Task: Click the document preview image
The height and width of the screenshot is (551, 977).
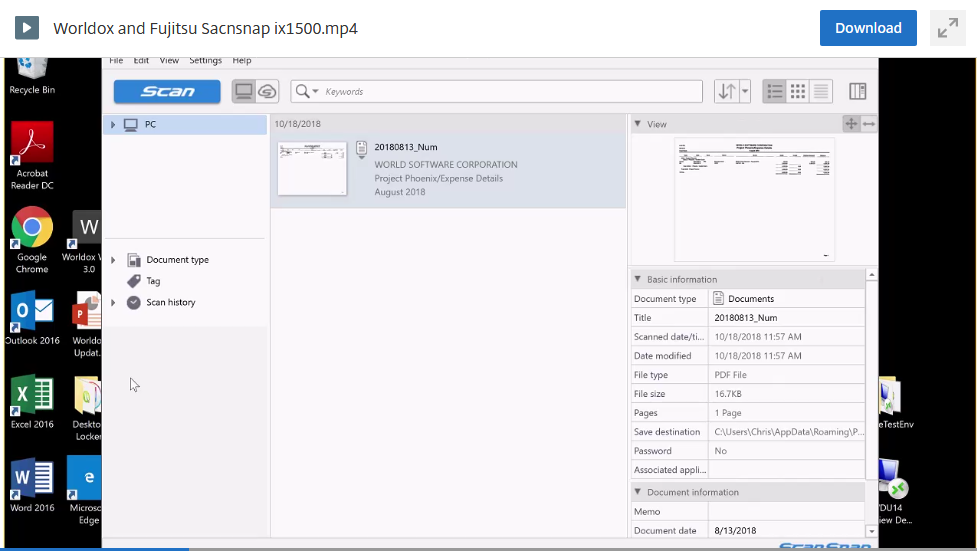Action: click(x=754, y=199)
